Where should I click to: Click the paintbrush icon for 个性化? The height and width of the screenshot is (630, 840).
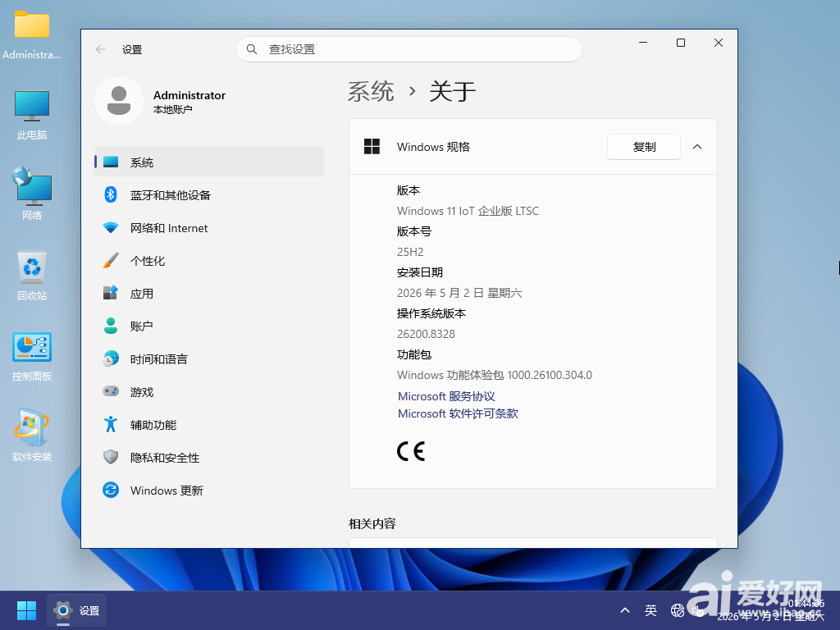111,260
